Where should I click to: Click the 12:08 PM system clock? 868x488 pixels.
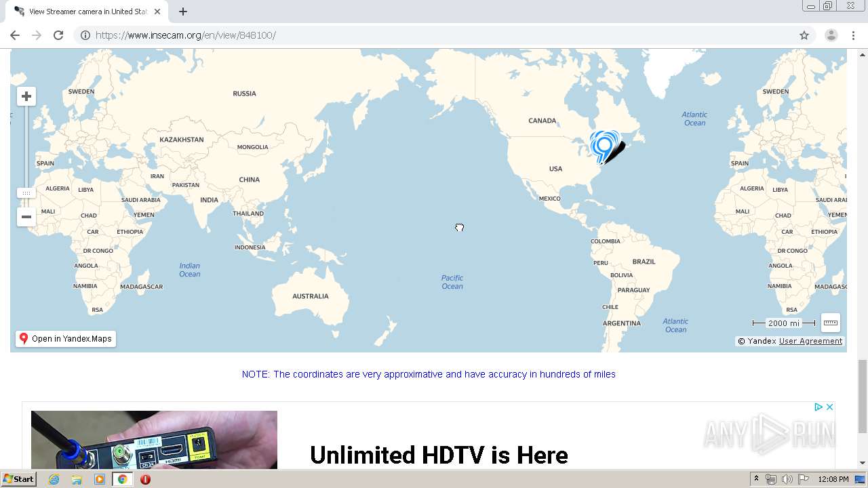[x=833, y=479]
